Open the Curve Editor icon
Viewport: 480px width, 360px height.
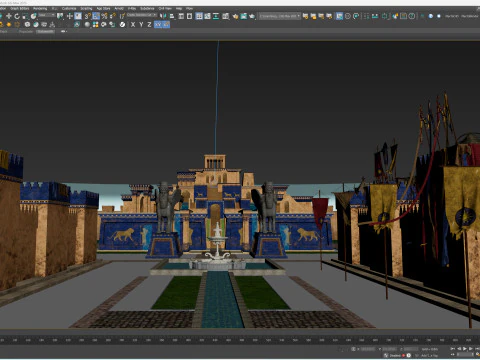pyautogui.click(x=207, y=16)
